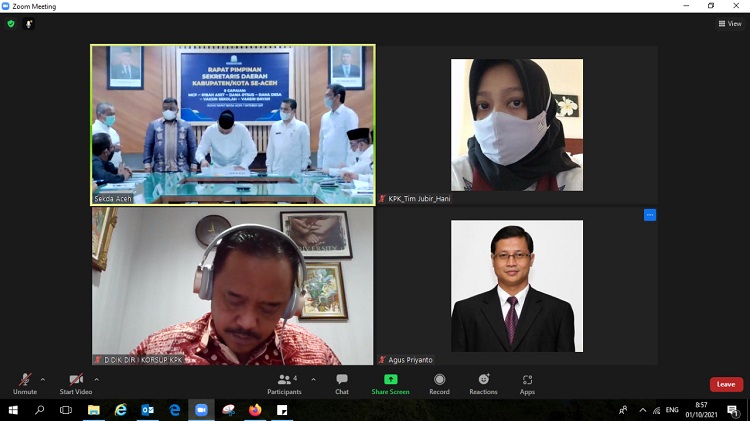Click the green Share Screen button
The image size is (750, 421).
click(390, 384)
